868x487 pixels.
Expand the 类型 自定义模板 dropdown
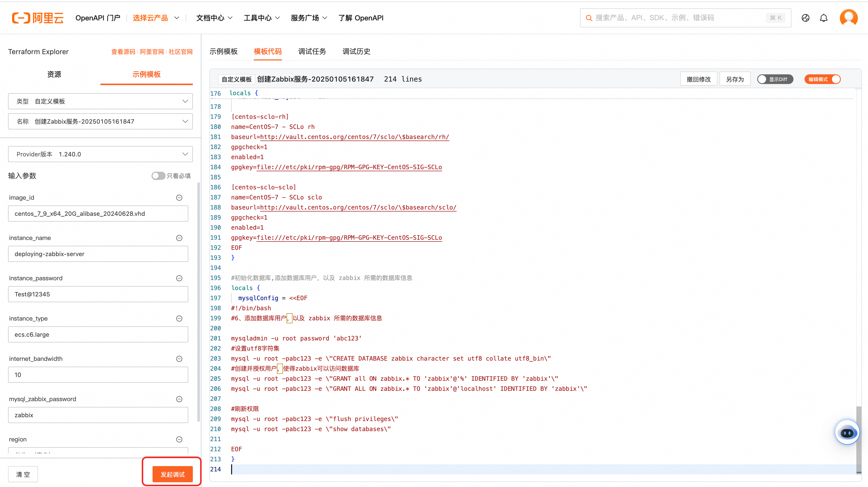click(x=100, y=101)
